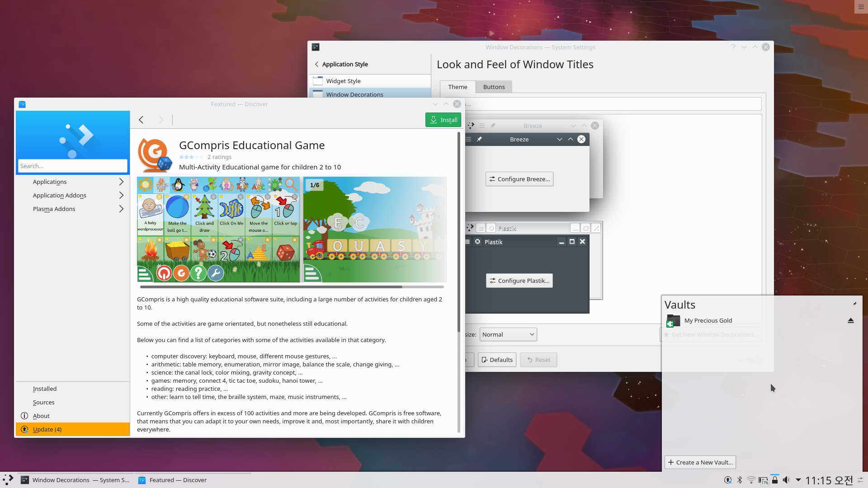Open the first GCompris screenshot thumbnail
868x488 pixels.
(218, 230)
